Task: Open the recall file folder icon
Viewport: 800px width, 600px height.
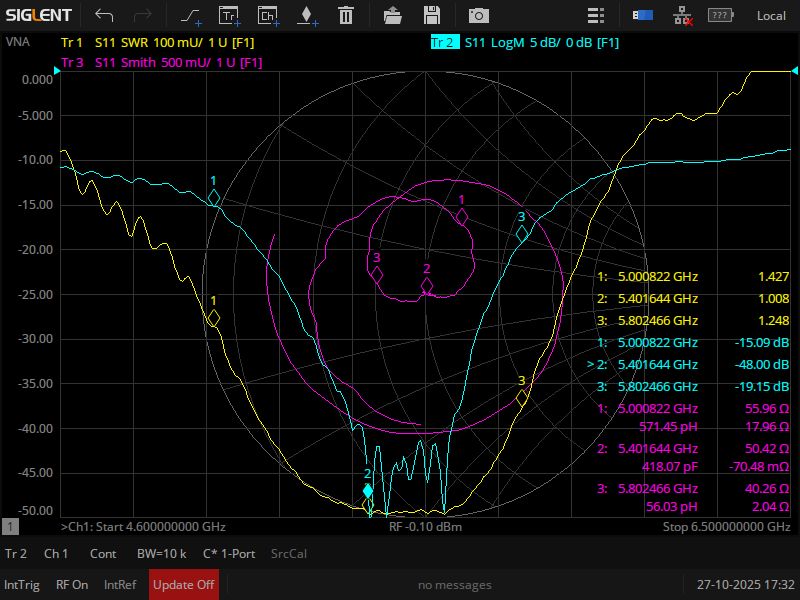Action: [393, 15]
